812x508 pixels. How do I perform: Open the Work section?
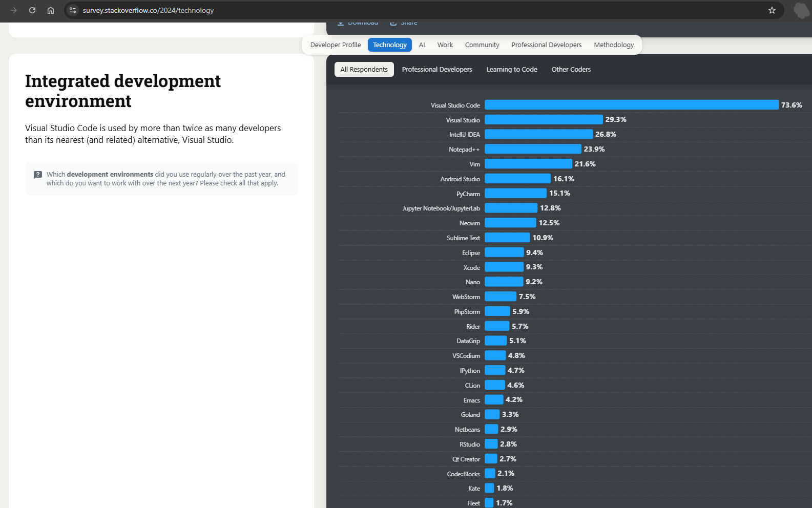tap(445, 45)
